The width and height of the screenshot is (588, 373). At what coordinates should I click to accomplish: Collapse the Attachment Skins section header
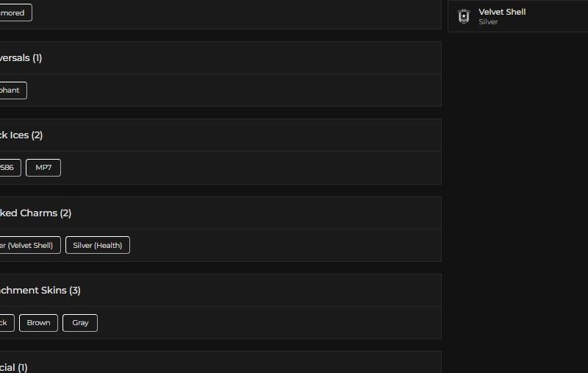click(x=220, y=291)
